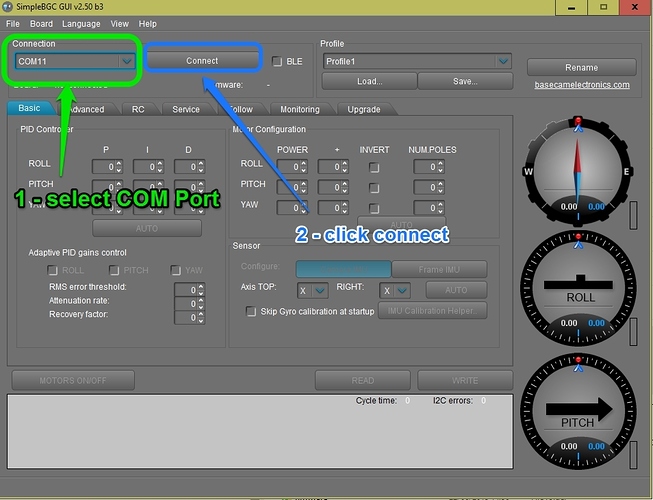Screen dimensions: 653x500
Task: Click IMU Calibration Helper button
Action: point(432,311)
